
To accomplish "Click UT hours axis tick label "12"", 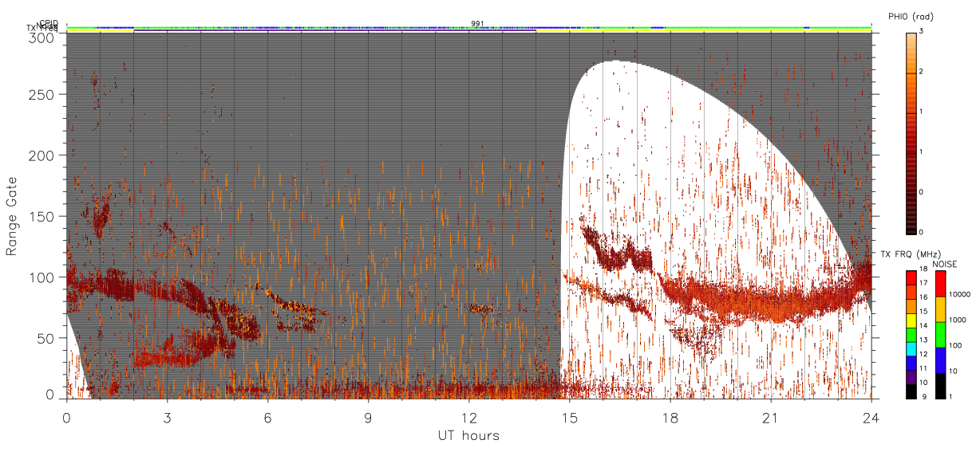I will point(468,418).
